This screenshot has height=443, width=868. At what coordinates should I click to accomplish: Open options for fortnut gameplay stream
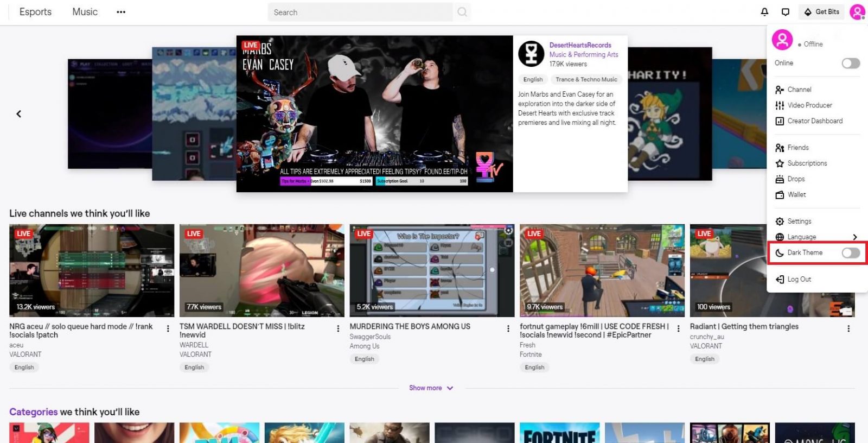(678, 328)
